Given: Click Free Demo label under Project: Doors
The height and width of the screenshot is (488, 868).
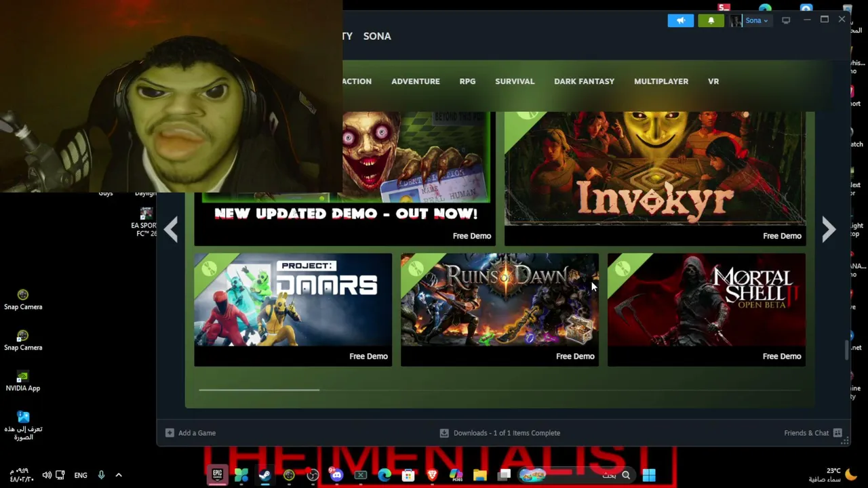Looking at the screenshot, I should 368,357.
